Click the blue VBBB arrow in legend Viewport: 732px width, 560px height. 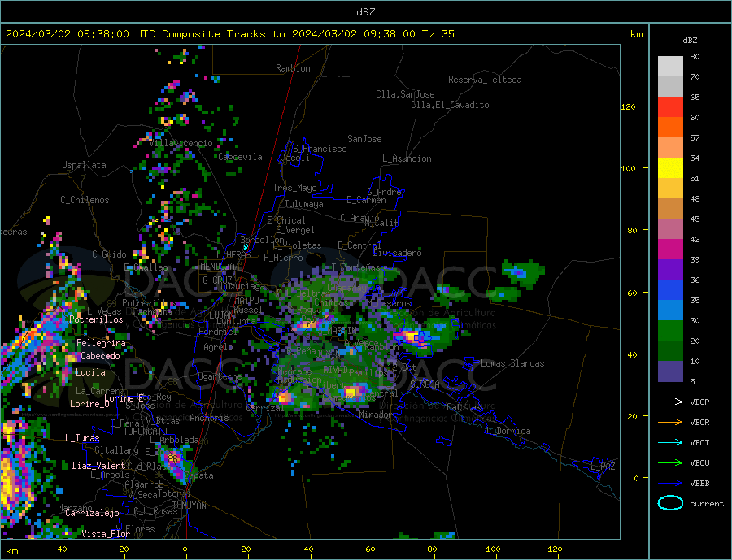point(670,483)
